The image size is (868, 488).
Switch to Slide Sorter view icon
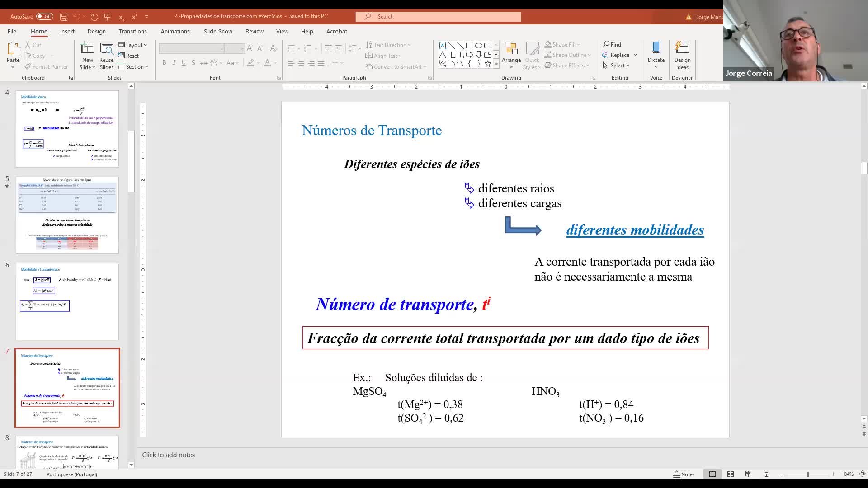[x=730, y=474]
